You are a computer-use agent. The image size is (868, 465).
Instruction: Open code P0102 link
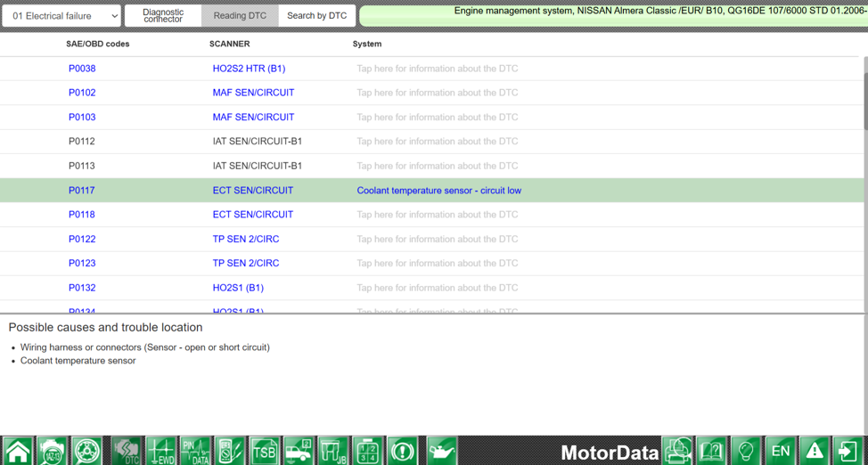click(x=82, y=93)
